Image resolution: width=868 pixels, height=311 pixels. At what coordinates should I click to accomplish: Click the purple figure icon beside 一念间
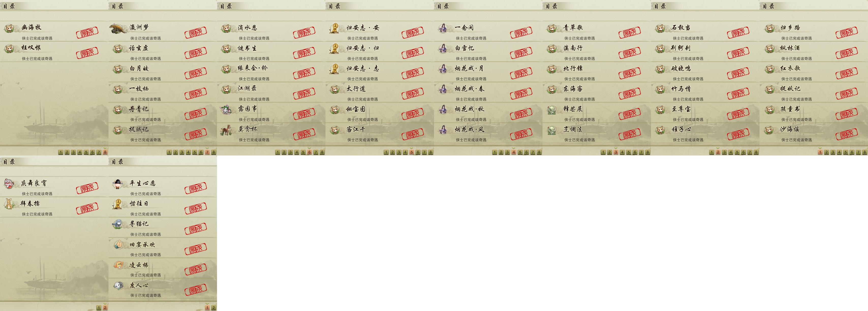(443, 28)
